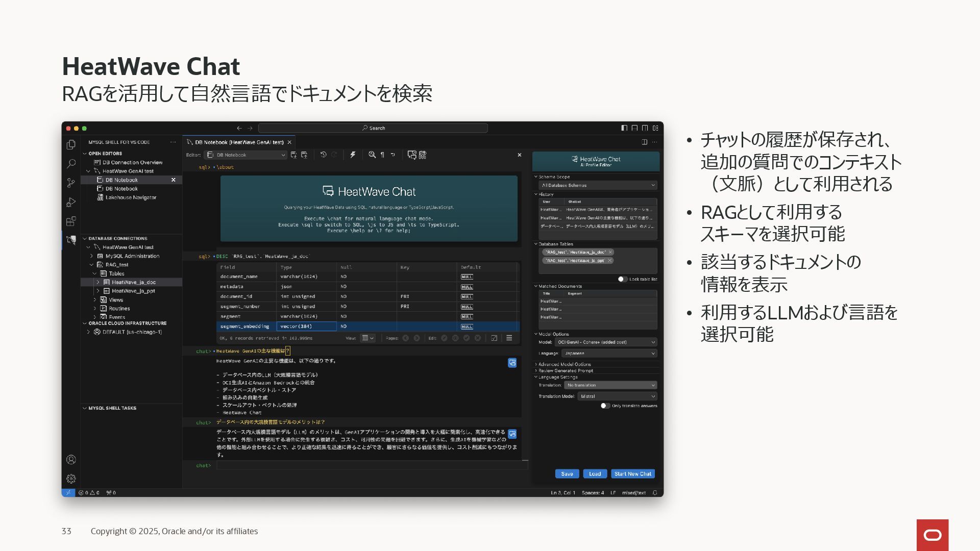Expand the Review Generated Prompt section
This screenshot has width=980, height=551.
[x=565, y=370]
